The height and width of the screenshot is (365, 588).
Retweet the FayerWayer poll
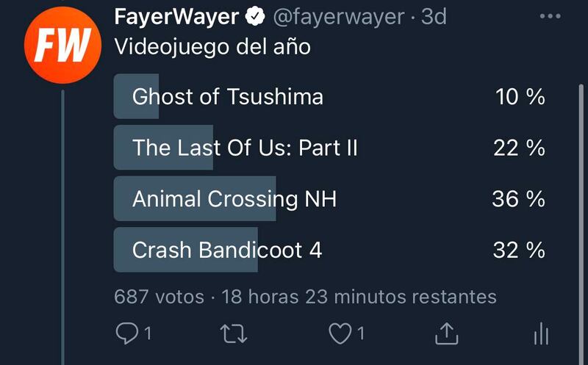point(234,334)
